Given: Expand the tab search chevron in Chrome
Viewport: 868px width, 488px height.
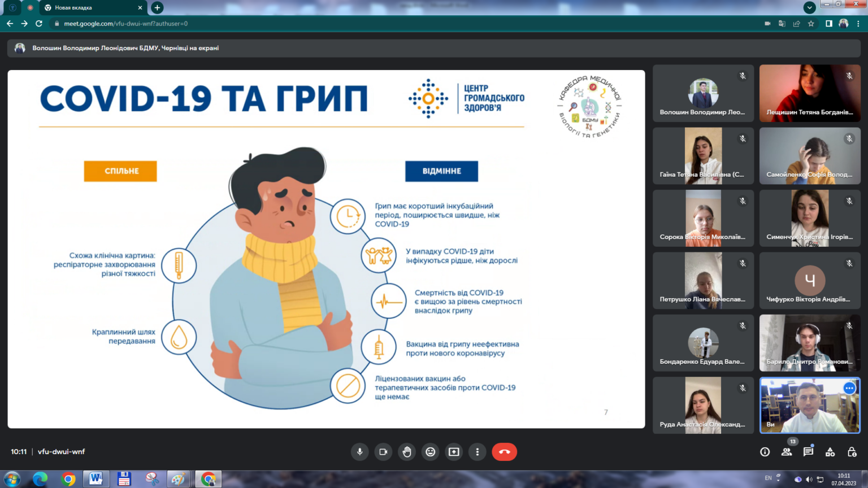Looking at the screenshot, I should (809, 8).
